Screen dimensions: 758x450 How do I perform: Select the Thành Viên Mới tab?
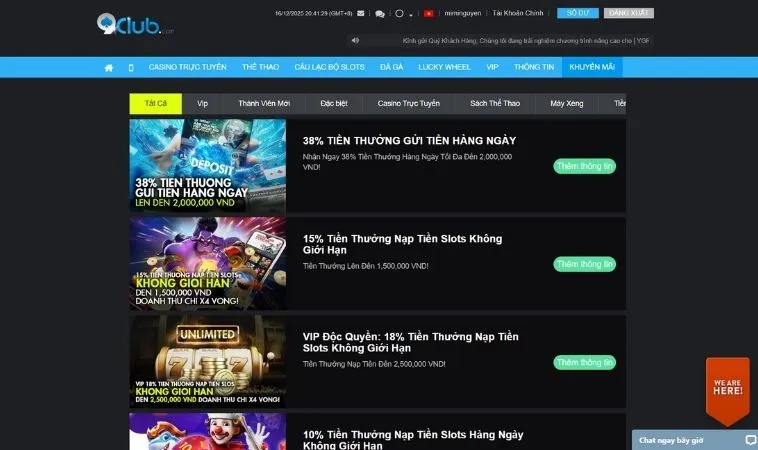(264, 103)
